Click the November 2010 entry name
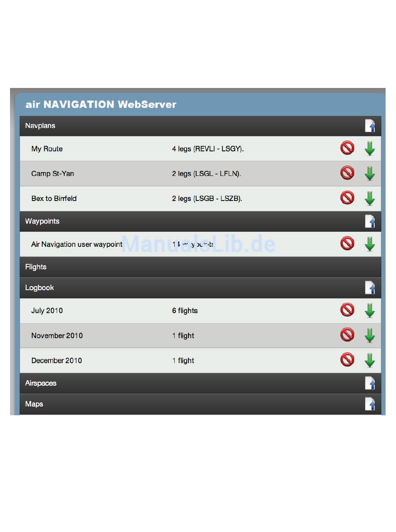 57,336
